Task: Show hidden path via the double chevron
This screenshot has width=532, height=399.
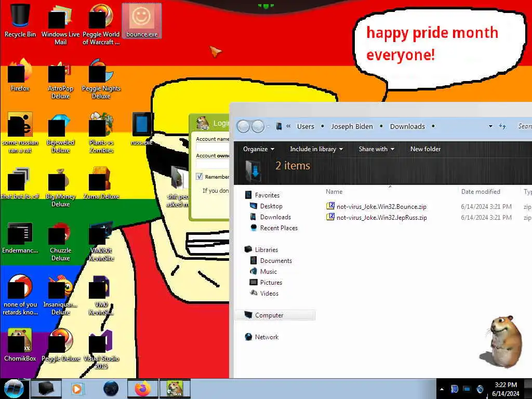Action: pos(288,126)
